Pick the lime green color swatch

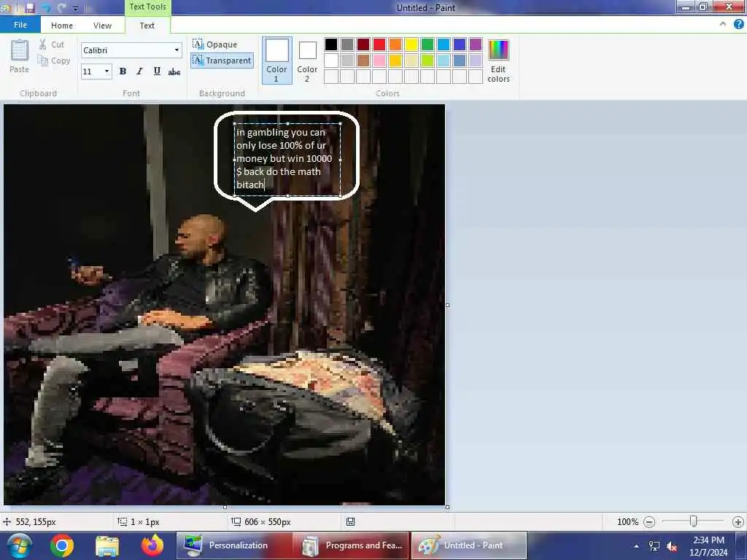pyautogui.click(x=427, y=60)
